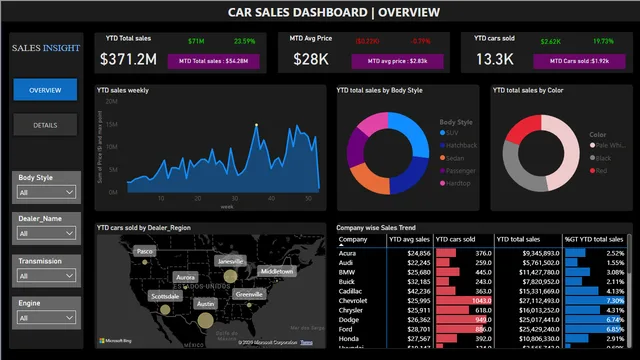Click the Austin map label
The image size is (640, 360).
(205, 304)
